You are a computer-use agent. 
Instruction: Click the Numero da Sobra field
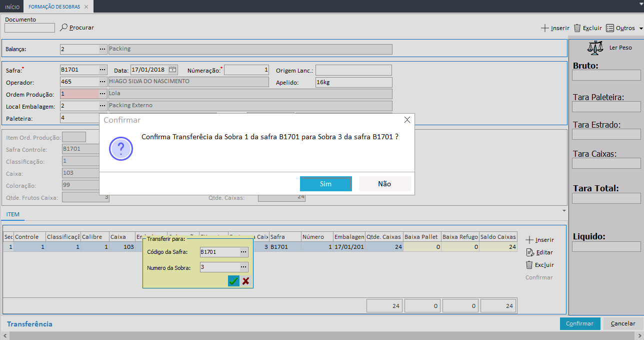pyautogui.click(x=219, y=267)
